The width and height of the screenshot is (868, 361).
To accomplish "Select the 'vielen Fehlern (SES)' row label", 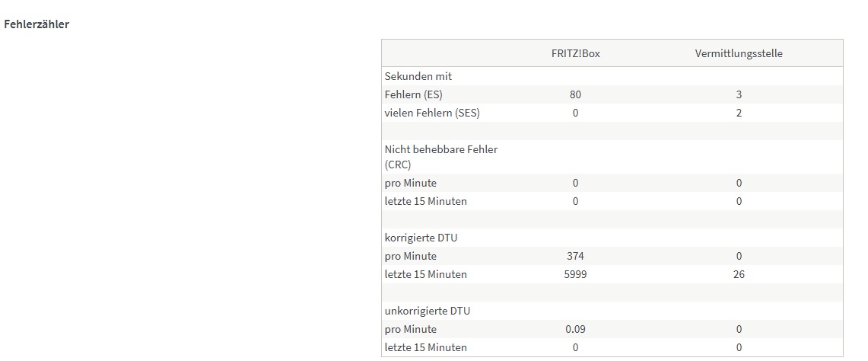I will (x=432, y=113).
